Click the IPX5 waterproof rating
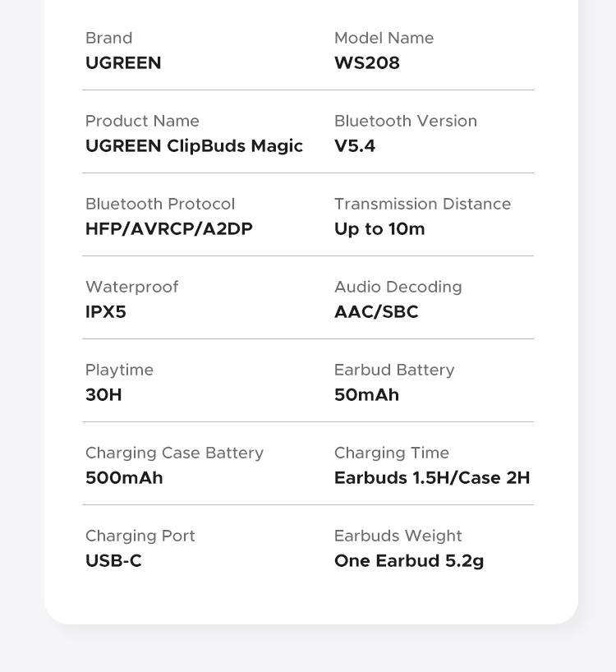This screenshot has height=672, width=616. [105, 312]
